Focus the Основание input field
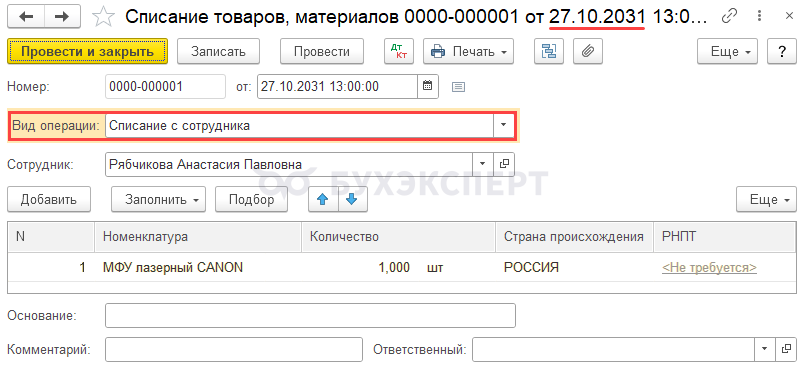 click(310, 315)
